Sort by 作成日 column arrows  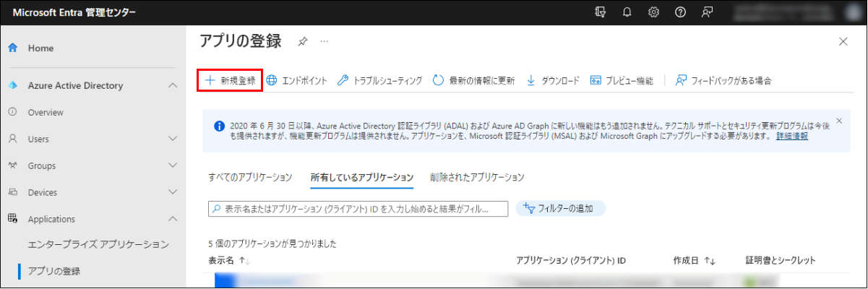point(710,260)
